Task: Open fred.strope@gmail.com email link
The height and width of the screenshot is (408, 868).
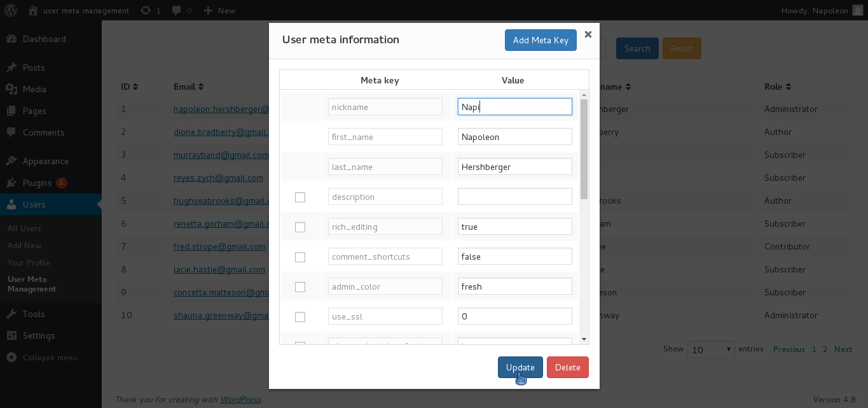Action: tap(219, 246)
